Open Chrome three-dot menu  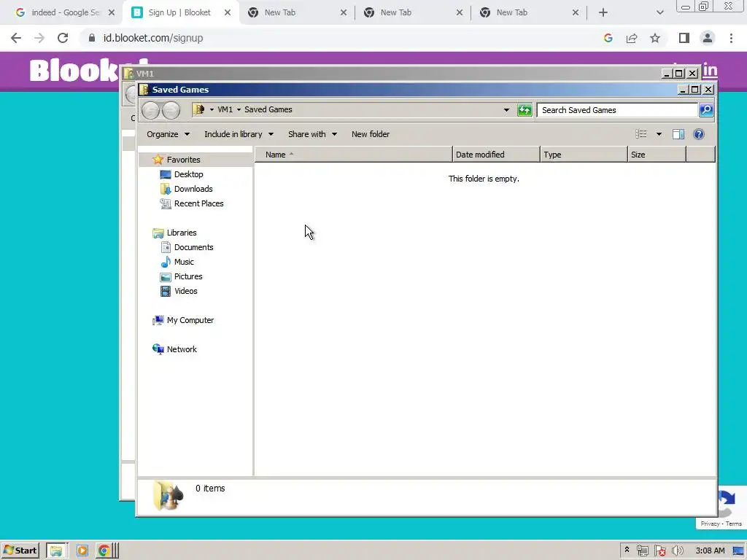coord(731,38)
